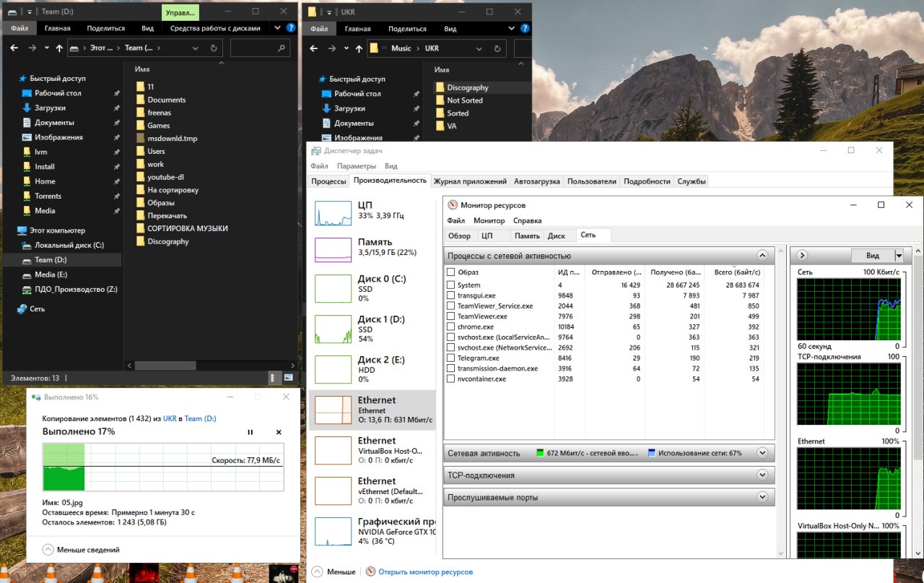Click the copy speed progress graph
The width and height of the screenshot is (924, 583).
point(162,467)
